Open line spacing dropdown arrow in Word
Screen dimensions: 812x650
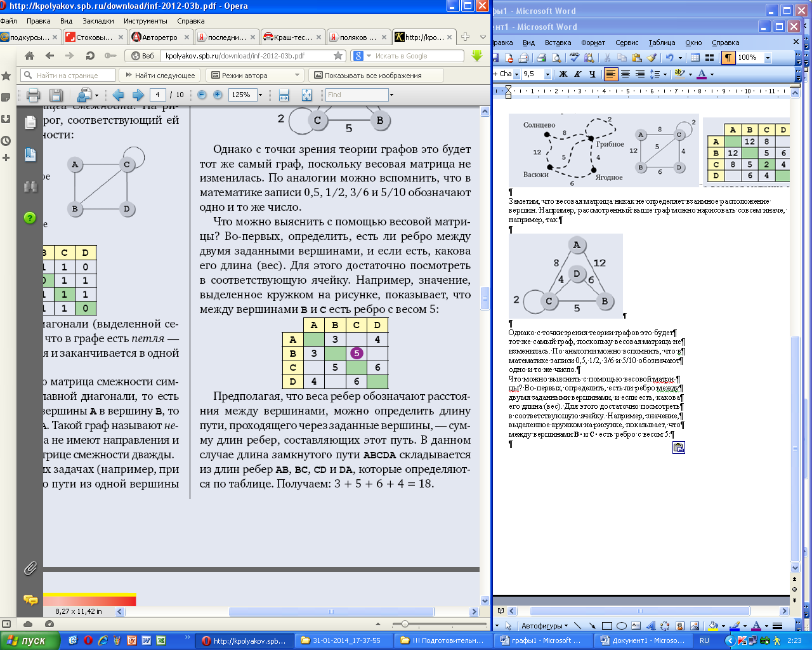pyautogui.click(x=665, y=74)
